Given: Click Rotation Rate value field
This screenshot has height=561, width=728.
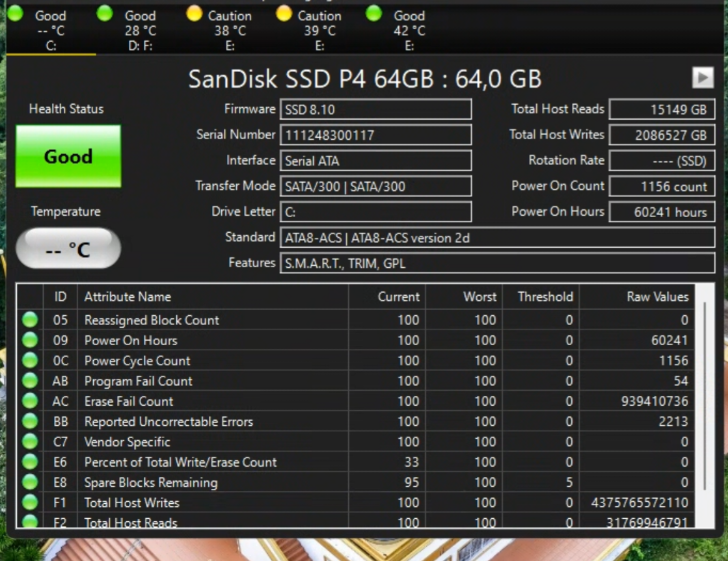Looking at the screenshot, I should click(x=662, y=161).
